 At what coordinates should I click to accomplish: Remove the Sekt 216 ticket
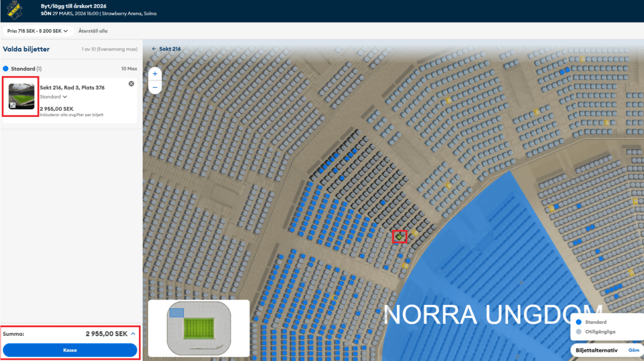(132, 84)
